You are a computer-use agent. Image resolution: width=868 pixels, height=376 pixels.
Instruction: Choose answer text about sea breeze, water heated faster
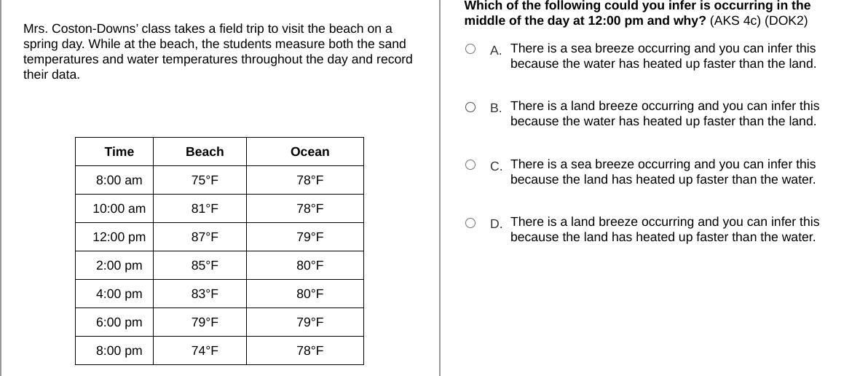tap(663, 56)
